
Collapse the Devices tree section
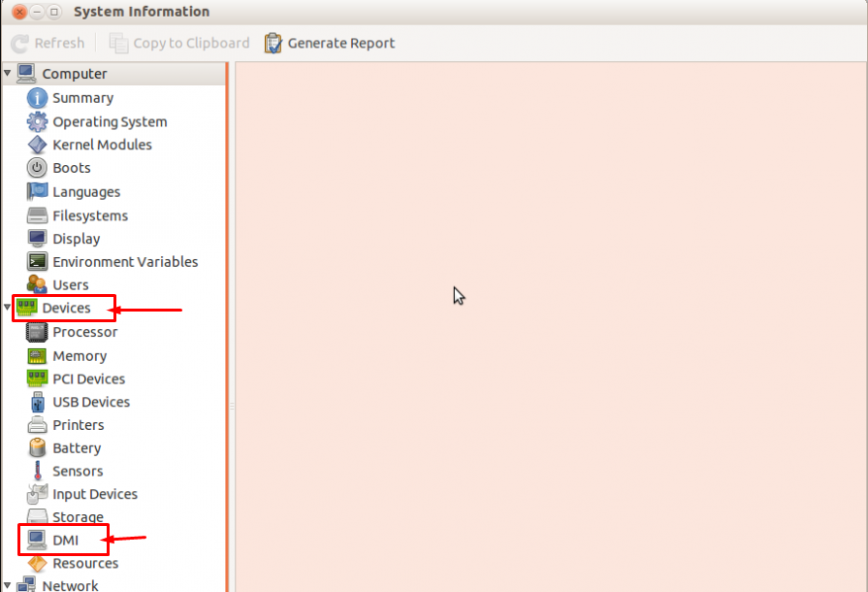coord(7,307)
